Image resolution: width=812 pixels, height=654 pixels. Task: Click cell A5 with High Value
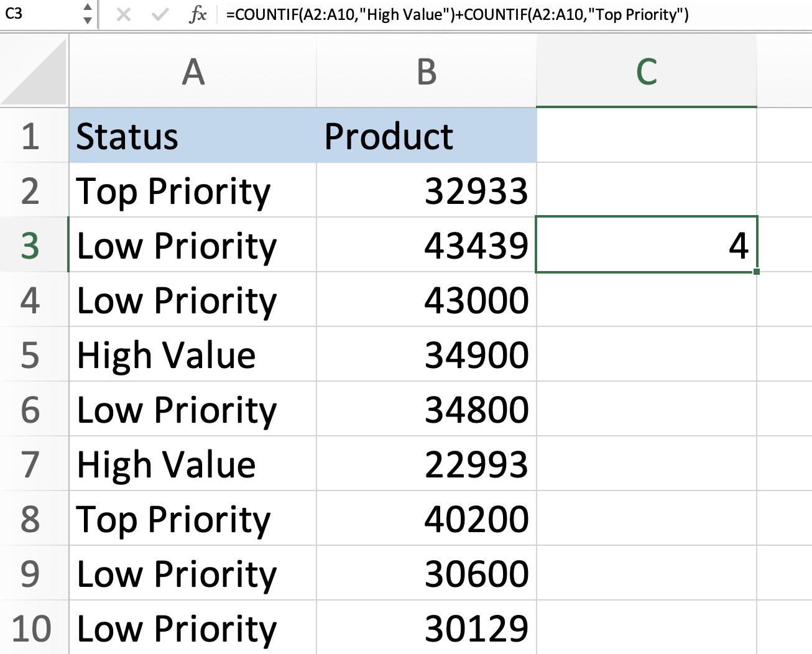(x=193, y=354)
